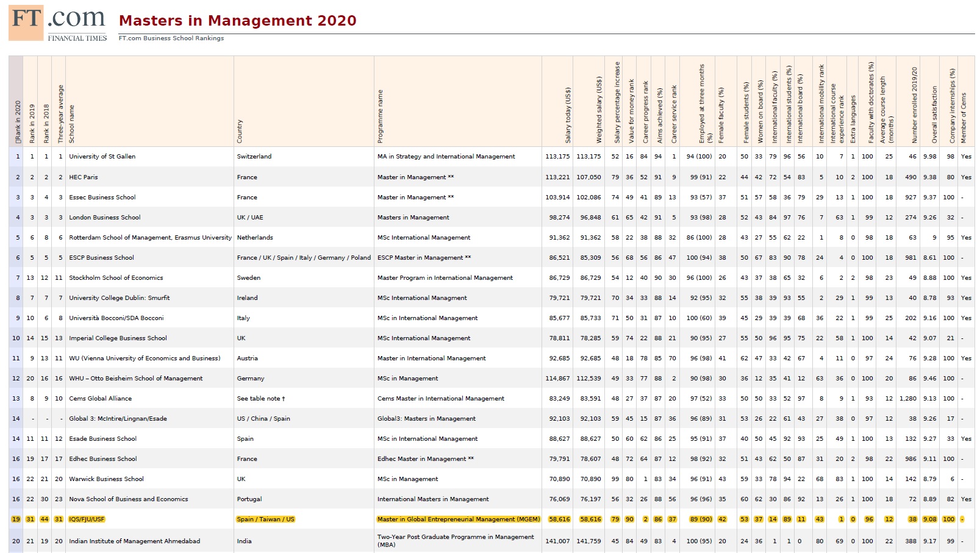Click Spain / Taiwan / US country cell
Image resolution: width=980 pixels, height=553 pixels.
click(x=266, y=519)
